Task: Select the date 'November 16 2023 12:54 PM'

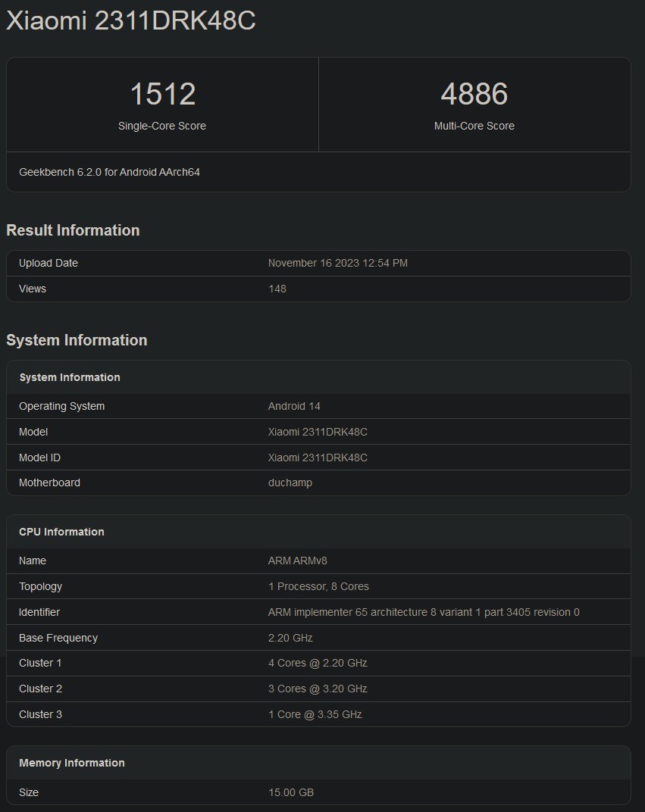Action: pos(338,263)
